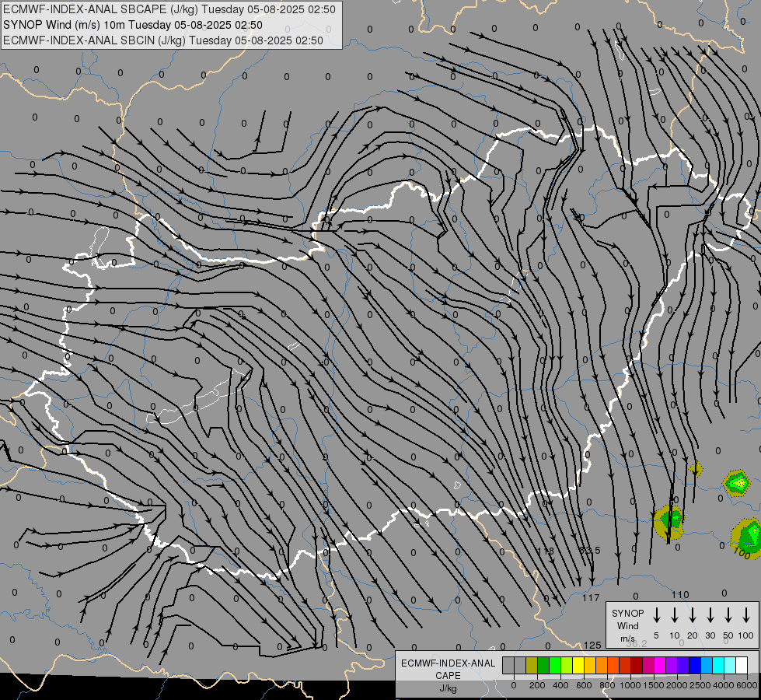Click the 20 m/s wind arrow in legend
Screen dimensions: 761x700
(693, 615)
